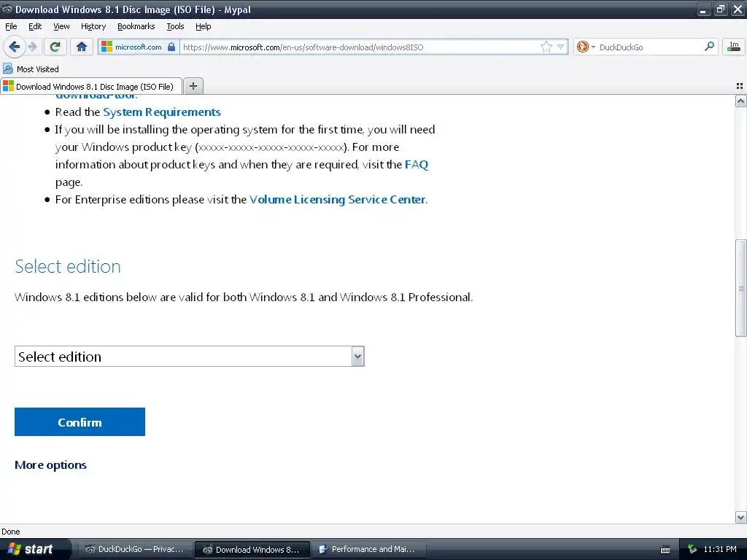Click the padlock security icon
Screen dimensions: 747x560
(171, 47)
